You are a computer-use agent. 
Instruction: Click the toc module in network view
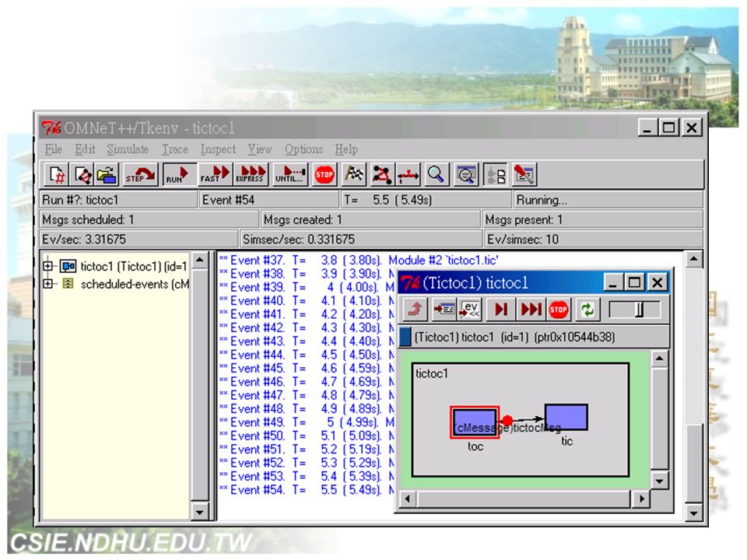click(475, 422)
